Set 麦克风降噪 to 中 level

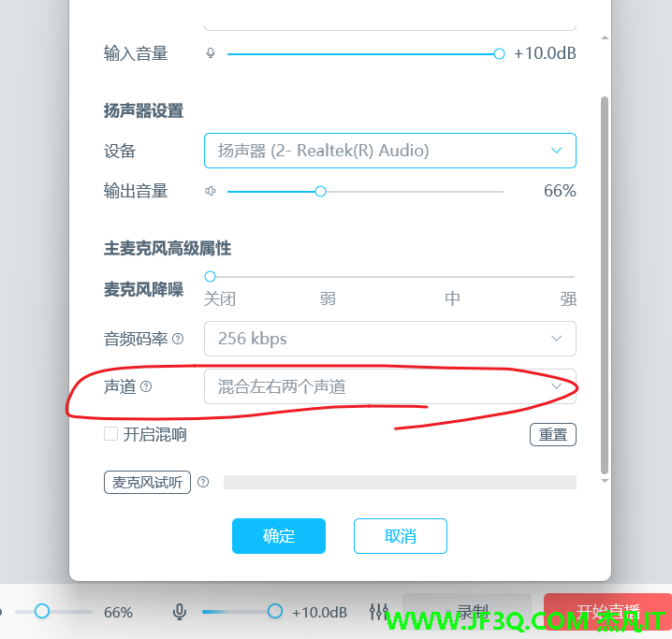[x=452, y=298]
